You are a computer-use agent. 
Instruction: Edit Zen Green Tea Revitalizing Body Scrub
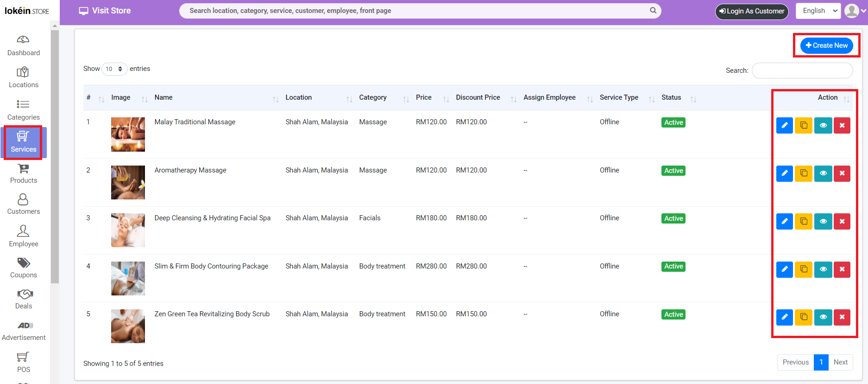(x=784, y=317)
